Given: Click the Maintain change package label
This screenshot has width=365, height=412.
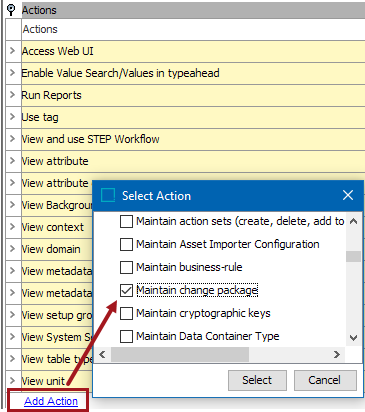Looking at the screenshot, I should click(197, 290).
